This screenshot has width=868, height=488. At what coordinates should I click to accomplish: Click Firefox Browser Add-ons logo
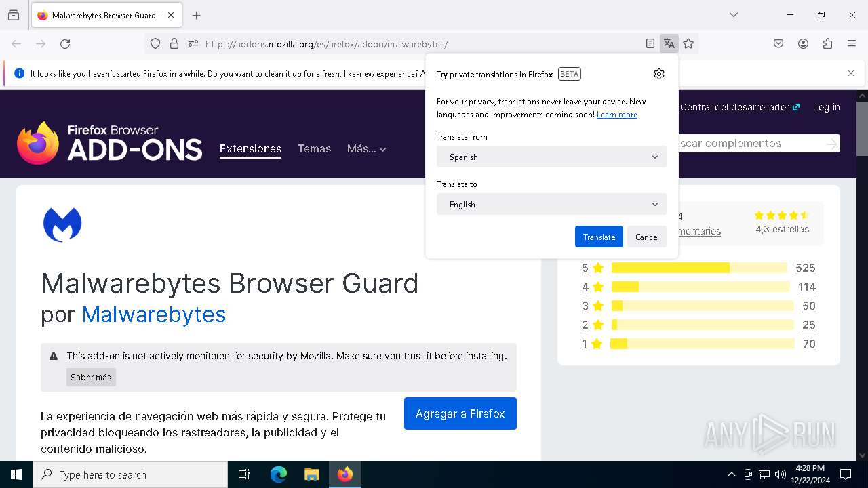pos(110,143)
